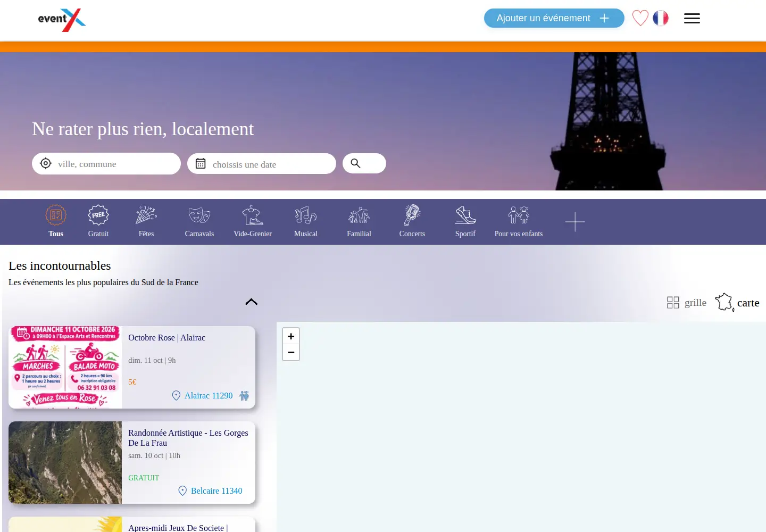The width and height of the screenshot is (766, 532).
Task: Open Randonnée Artistique Gorges De La Frau
Action: [188, 438]
